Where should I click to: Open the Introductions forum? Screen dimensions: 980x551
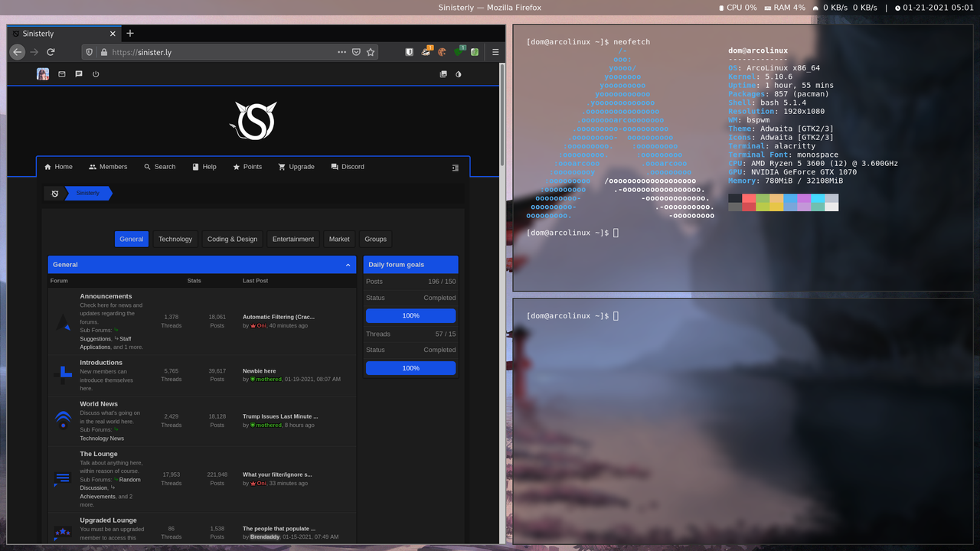tap(101, 363)
